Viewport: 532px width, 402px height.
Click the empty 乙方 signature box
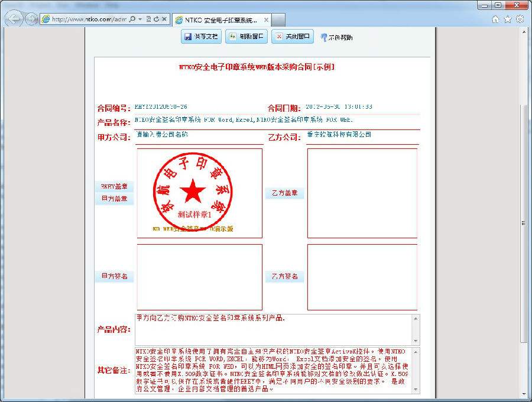362,277
